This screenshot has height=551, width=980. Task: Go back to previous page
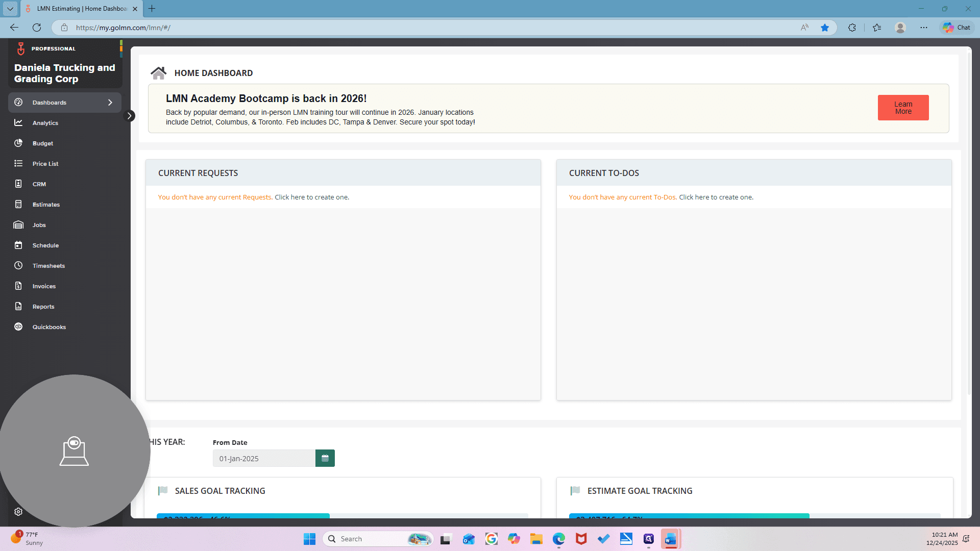point(14,28)
